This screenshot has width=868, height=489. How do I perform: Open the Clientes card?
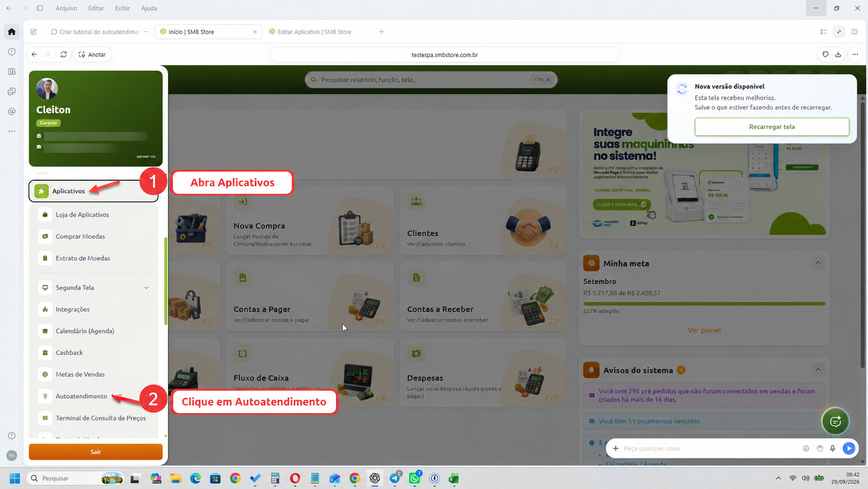(483, 220)
